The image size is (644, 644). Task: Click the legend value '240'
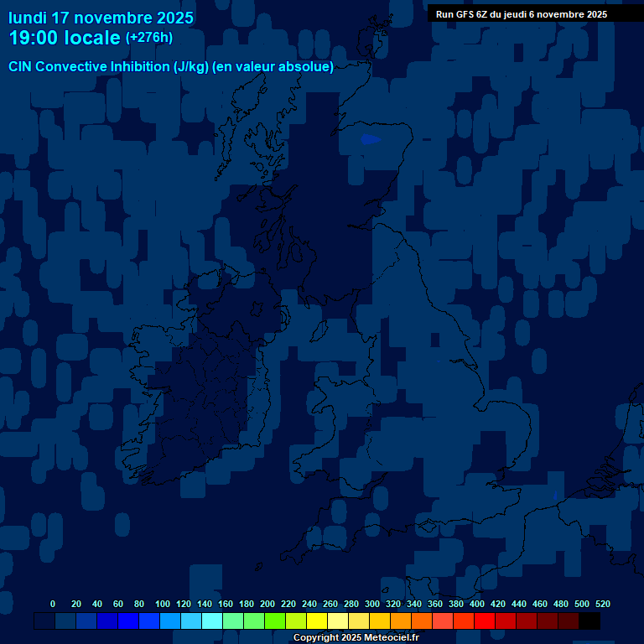[309, 604]
